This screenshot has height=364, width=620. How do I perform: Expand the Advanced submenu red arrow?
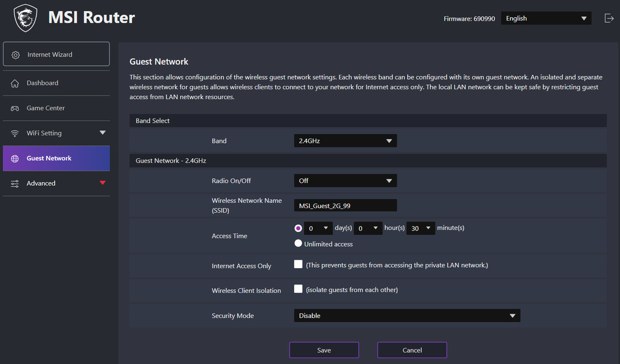pyautogui.click(x=102, y=183)
